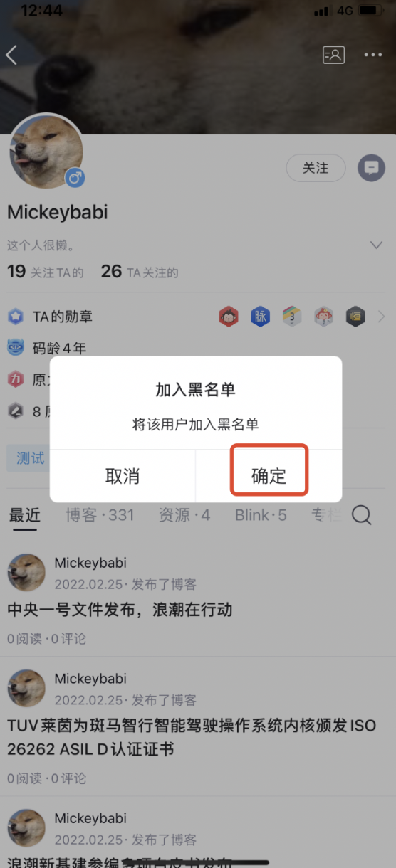Expand TA的勋章 medals arrow
This screenshot has height=868, width=396.
click(x=381, y=317)
